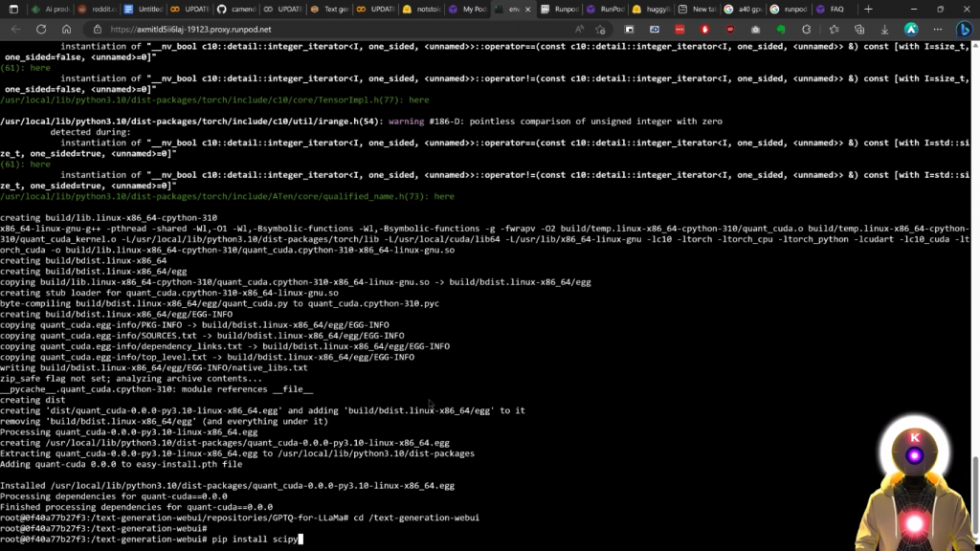
Task: Click 'Processing quant_cuda-0.0.0-py3.10-linux-x86_64.egg' line
Action: click(x=129, y=432)
